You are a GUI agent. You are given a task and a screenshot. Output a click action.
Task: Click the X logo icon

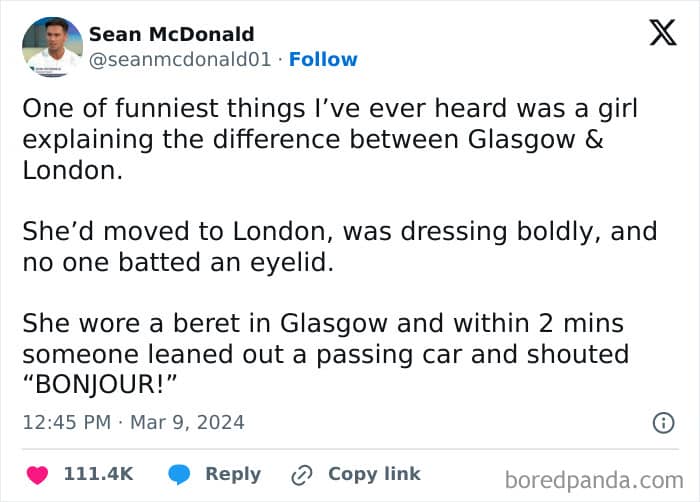click(663, 32)
